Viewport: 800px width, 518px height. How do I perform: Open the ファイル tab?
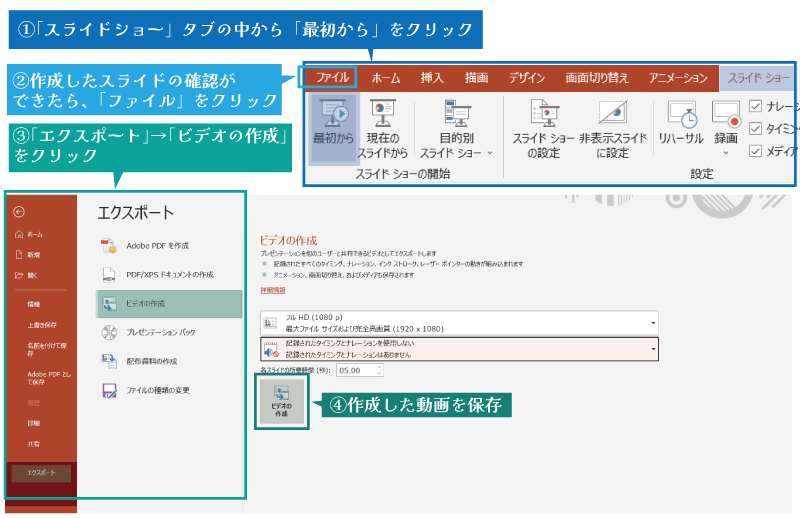tap(332, 78)
